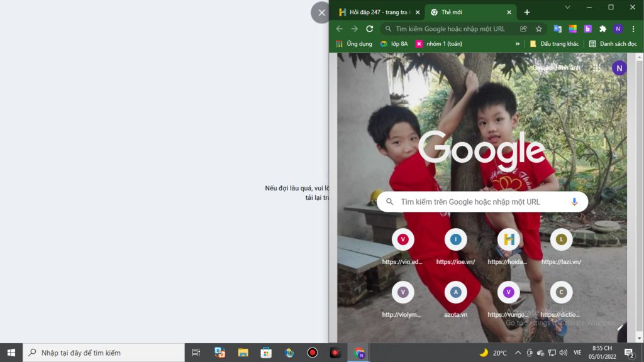Open the black screen recorder app
This screenshot has width=644, height=362.
[335, 353]
